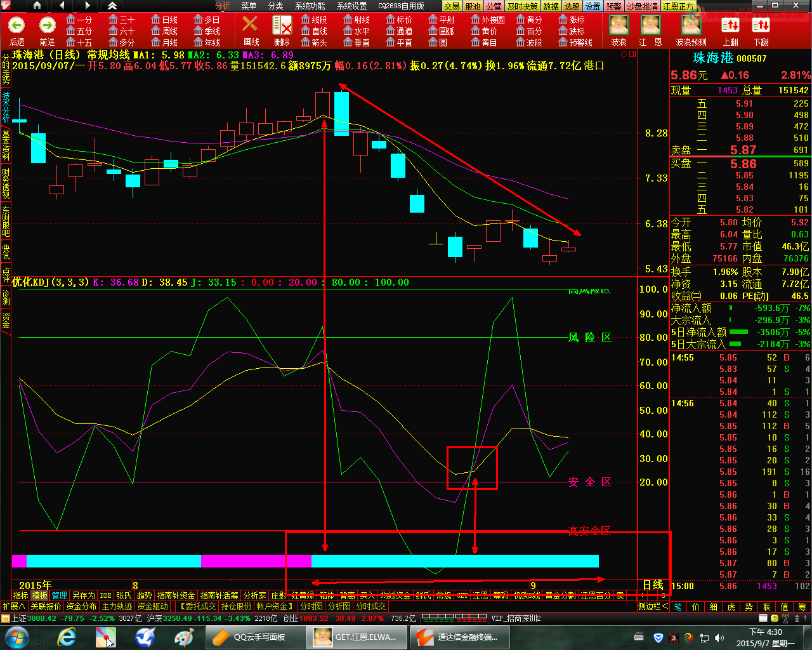Viewport: 812px width, 650px height.
Task: Open Windows Start menu
Action: [x=16, y=637]
